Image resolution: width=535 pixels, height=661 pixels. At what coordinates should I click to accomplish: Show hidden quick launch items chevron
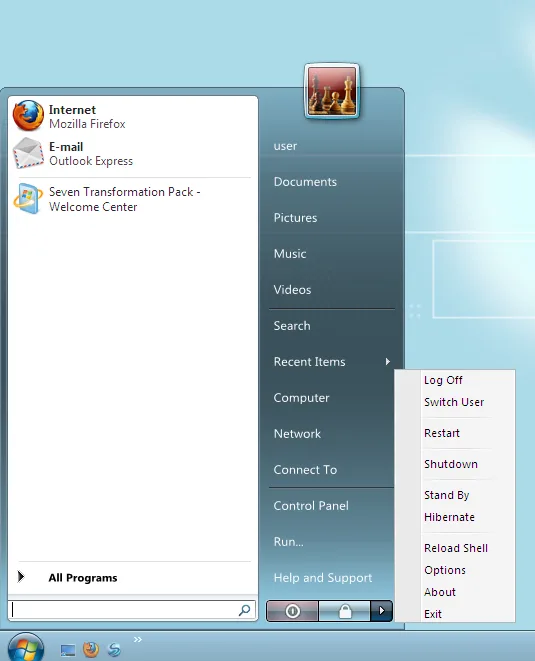[137, 640]
